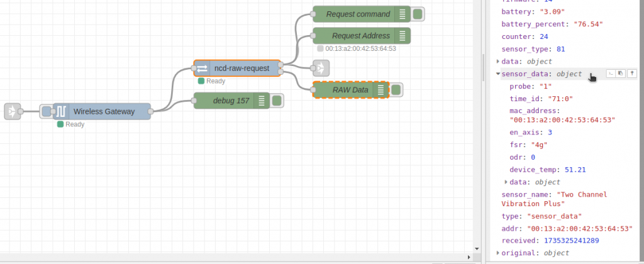Click the sensor_type 81 property

pos(533,49)
